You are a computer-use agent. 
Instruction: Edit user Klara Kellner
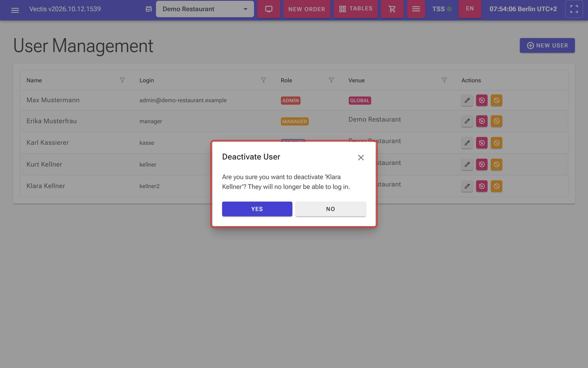467,186
